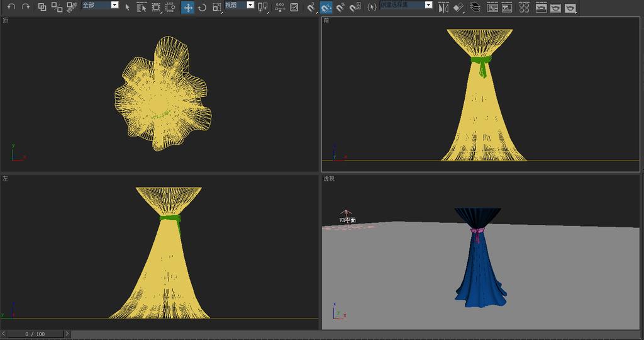The width and height of the screenshot is (644, 340).
Task: Click the Mirror tool icon
Action: (x=443, y=8)
